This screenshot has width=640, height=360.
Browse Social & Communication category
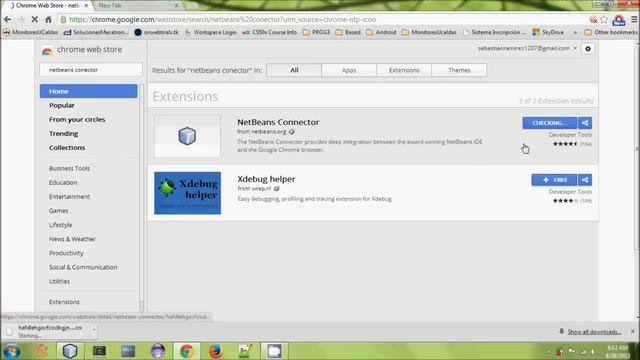point(83,267)
